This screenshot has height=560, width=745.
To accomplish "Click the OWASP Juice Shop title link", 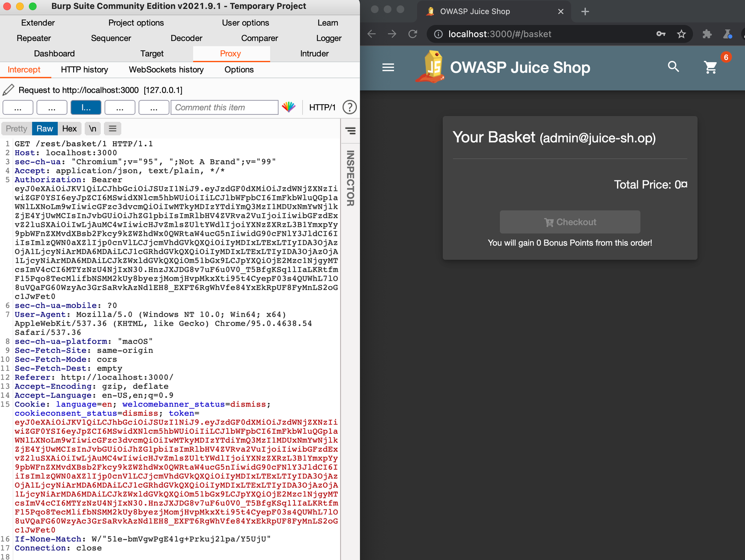I will click(x=520, y=67).
